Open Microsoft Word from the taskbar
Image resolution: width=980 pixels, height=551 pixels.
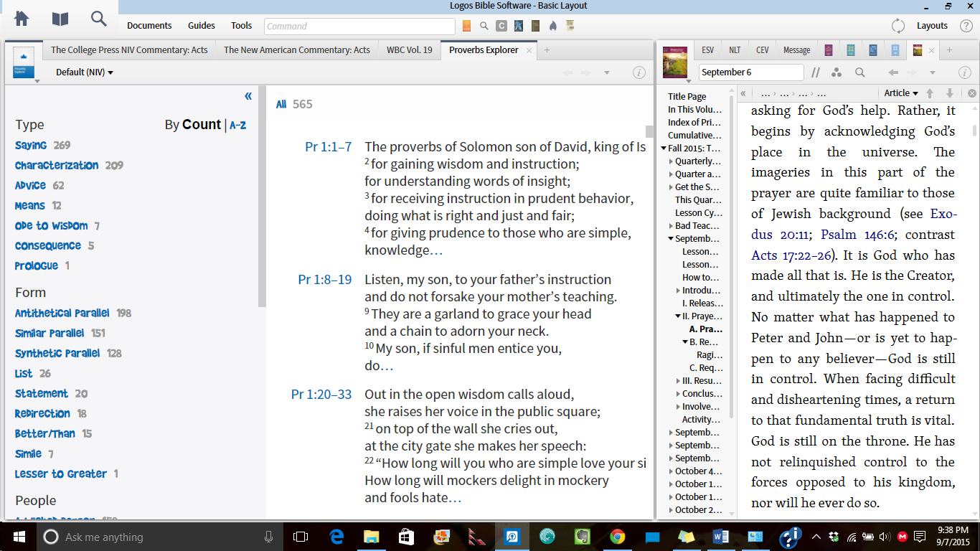(x=721, y=537)
